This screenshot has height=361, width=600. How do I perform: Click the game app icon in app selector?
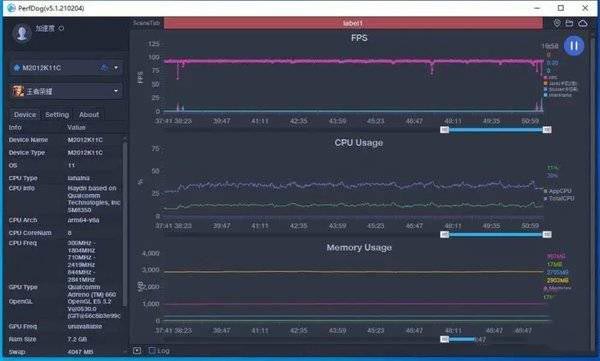coord(18,91)
